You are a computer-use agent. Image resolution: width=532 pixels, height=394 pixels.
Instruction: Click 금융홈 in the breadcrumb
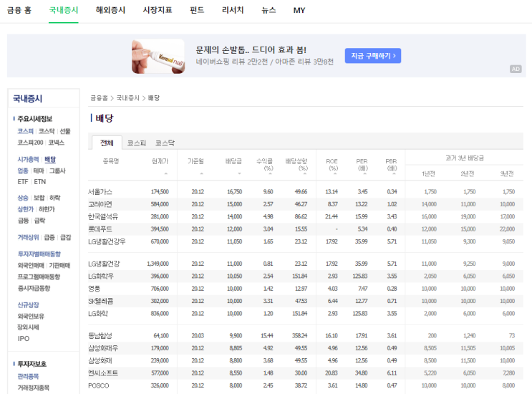pyautogui.click(x=99, y=98)
